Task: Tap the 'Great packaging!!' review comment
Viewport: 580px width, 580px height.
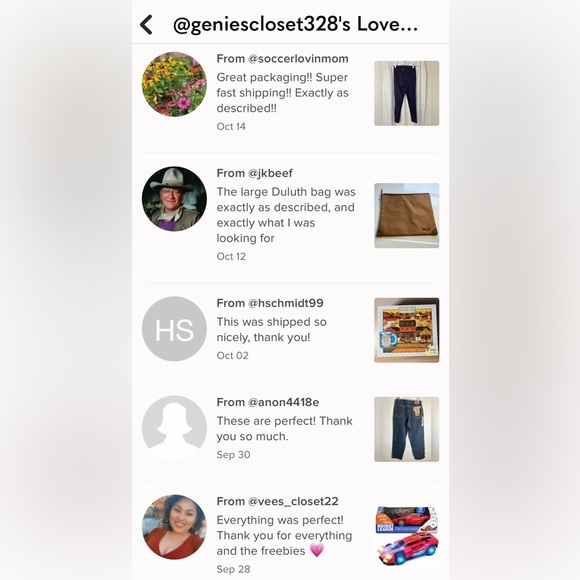Action: pos(283,93)
